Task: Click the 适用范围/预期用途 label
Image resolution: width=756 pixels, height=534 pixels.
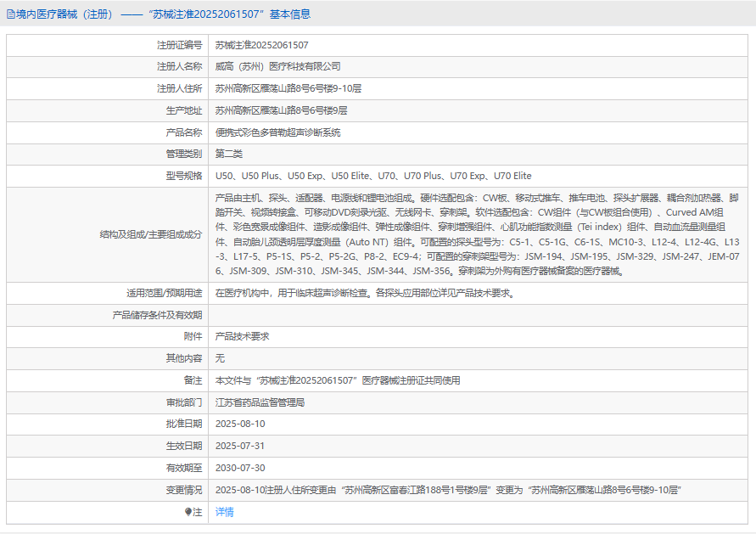Action: click(165, 293)
